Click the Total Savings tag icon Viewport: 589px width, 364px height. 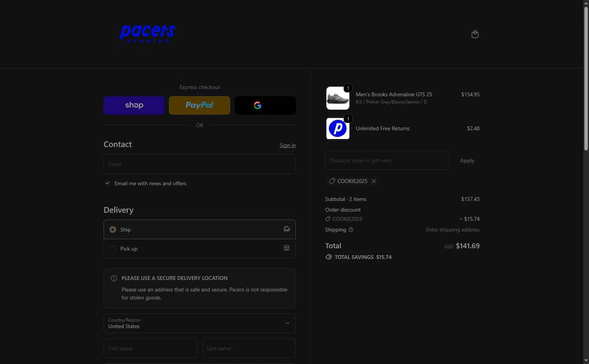(x=329, y=257)
